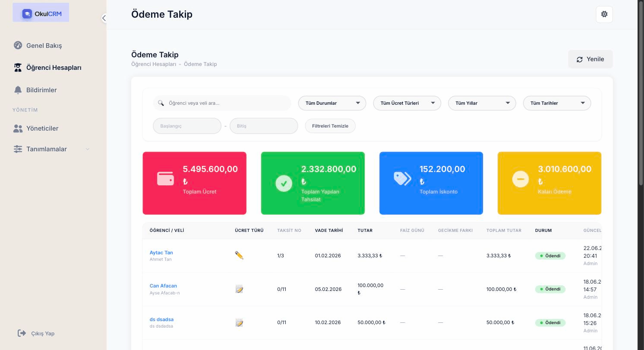Click Ödendi status badge in Aytac Tan row
This screenshot has height=350, width=644.
coord(550,256)
